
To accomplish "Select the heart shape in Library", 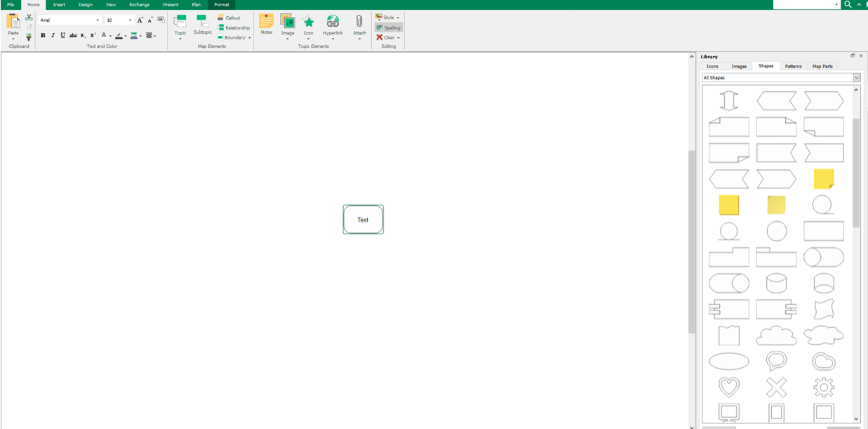I will (x=729, y=387).
